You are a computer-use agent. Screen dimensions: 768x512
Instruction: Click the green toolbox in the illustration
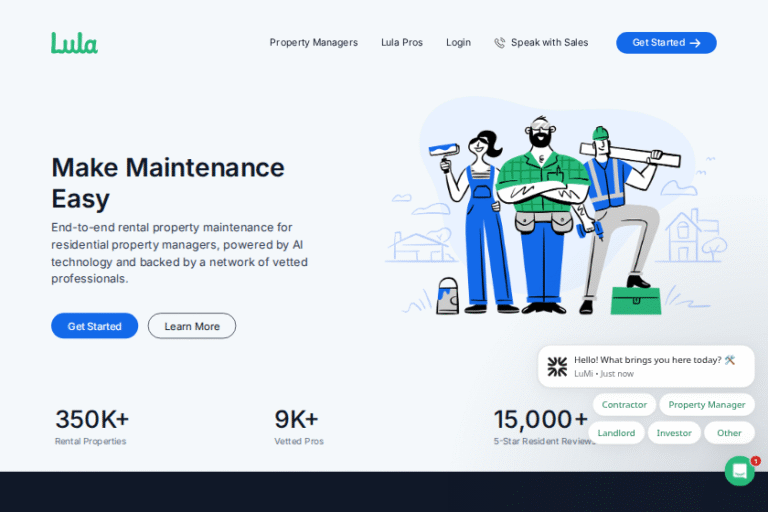(636, 300)
